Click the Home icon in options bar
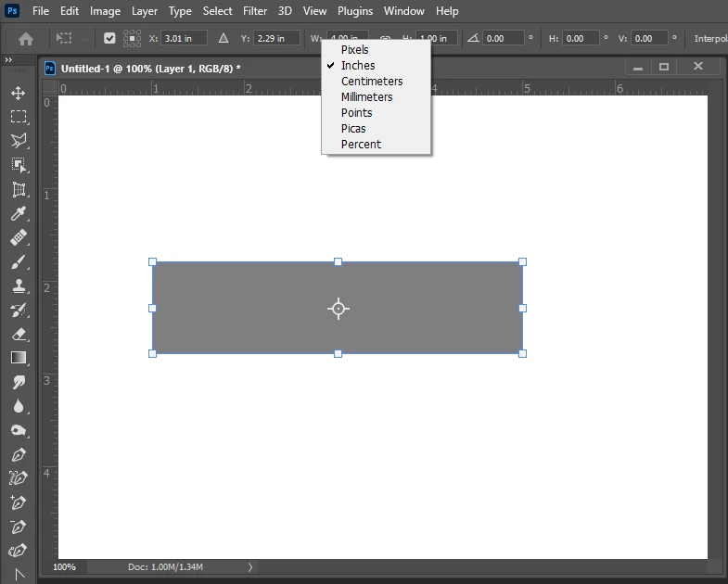Screen dimensions: 728x584 pos(26,39)
